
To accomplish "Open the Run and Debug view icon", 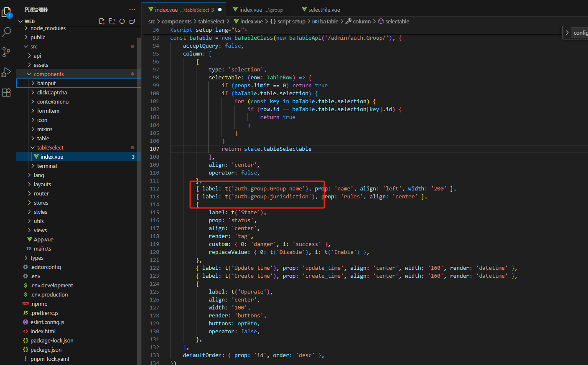I will 6,72.
